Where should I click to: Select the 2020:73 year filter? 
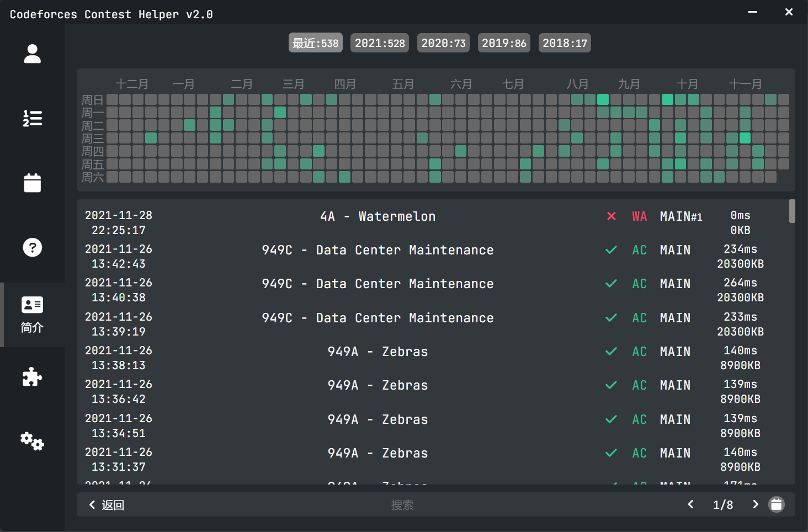click(443, 43)
